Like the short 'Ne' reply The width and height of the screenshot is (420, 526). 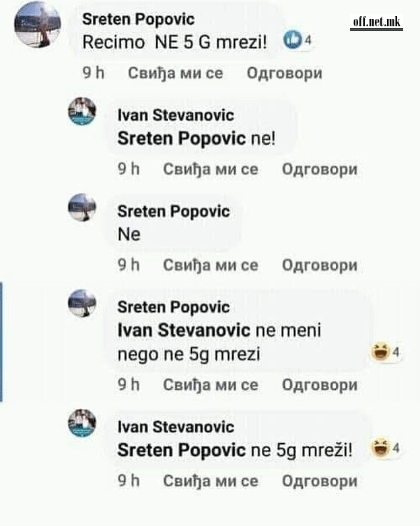[x=211, y=265]
